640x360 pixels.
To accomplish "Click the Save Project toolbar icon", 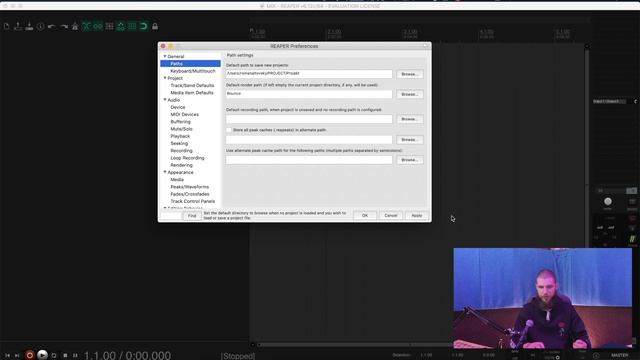I will point(29,27).
